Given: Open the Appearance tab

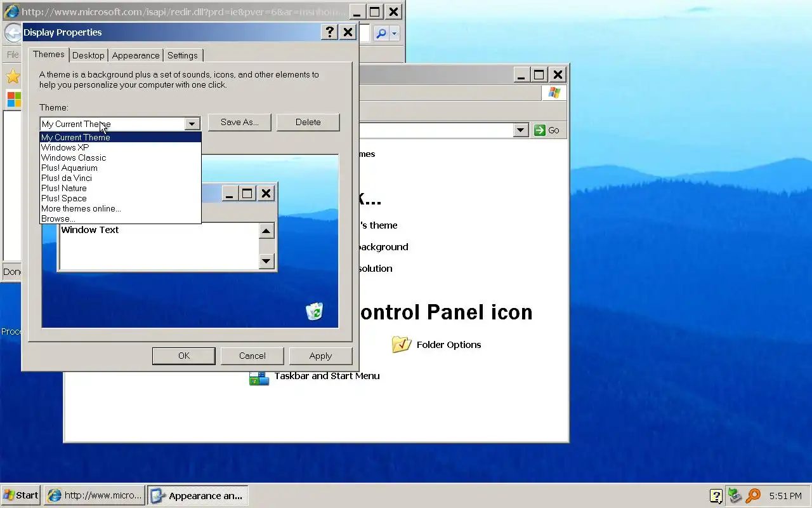Looking at the screenshot, I should pos(136,55).
